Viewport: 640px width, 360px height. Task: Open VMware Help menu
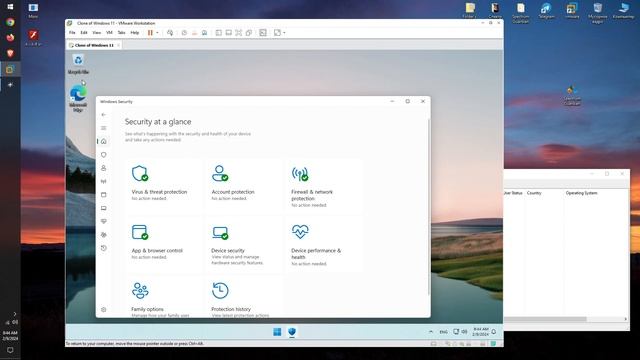pyautogui.click(x=135, y=33)
